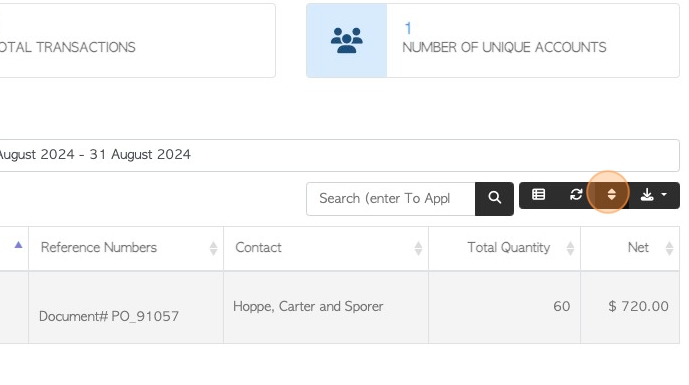
Task: Select the $ 720.00 net cell
Action: [638, 306]
